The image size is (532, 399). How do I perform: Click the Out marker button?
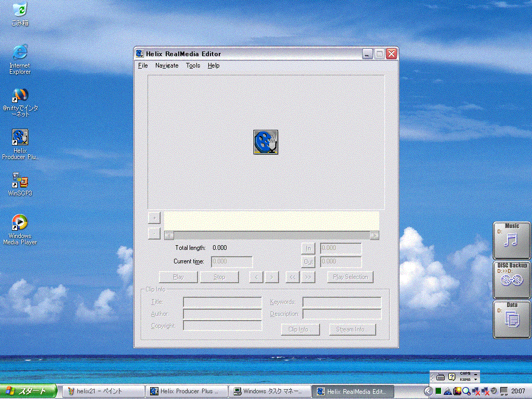[308, 262]
